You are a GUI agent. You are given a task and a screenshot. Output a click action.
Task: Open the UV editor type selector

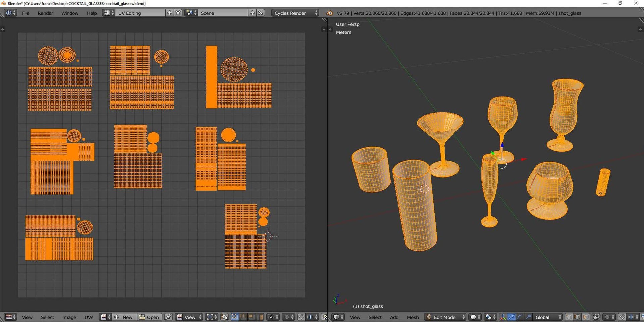[x=11, y=317]
